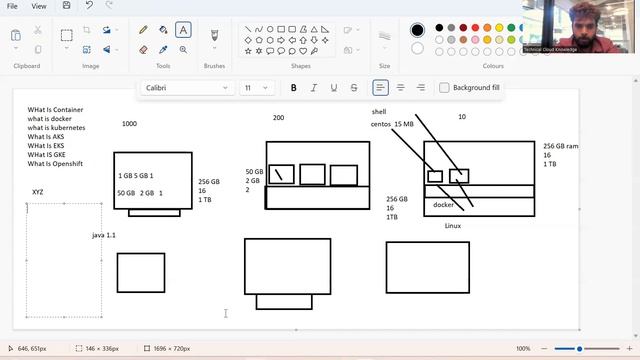Select the Text tool

coord(183,30)
